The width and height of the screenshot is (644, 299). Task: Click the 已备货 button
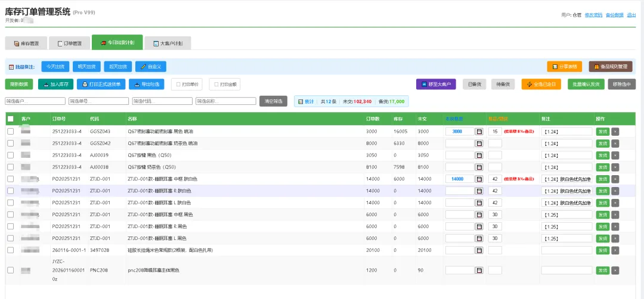tap(475, 85)
